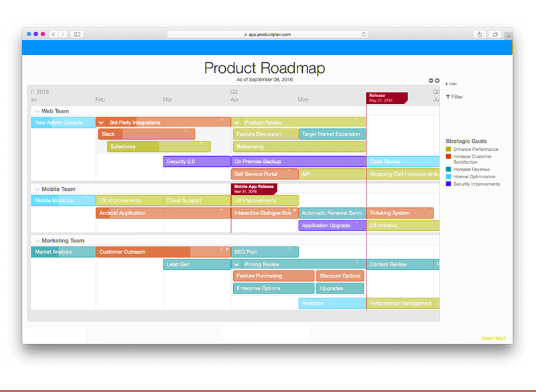Image resolution: width=536 pixels, height=392 pixels.
Task: Click the Increase Revenue color swatch
Action: (450, 170)
